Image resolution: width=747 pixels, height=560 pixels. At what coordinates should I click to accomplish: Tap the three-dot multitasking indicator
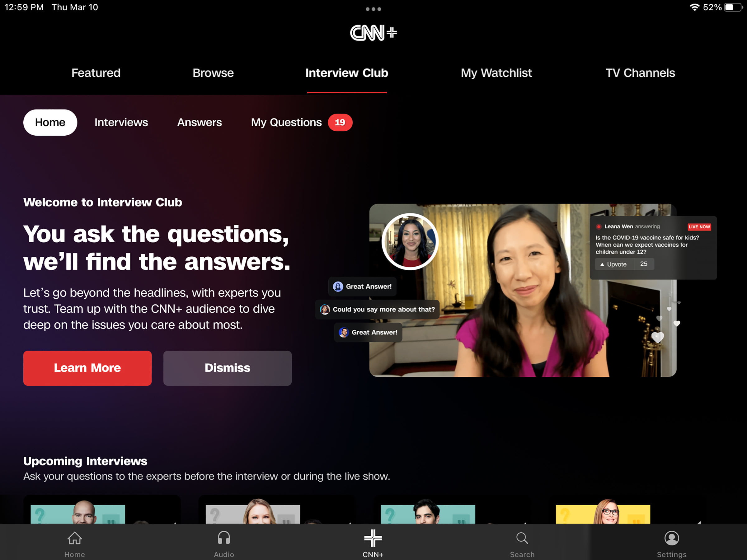click(x=374, y=9)
